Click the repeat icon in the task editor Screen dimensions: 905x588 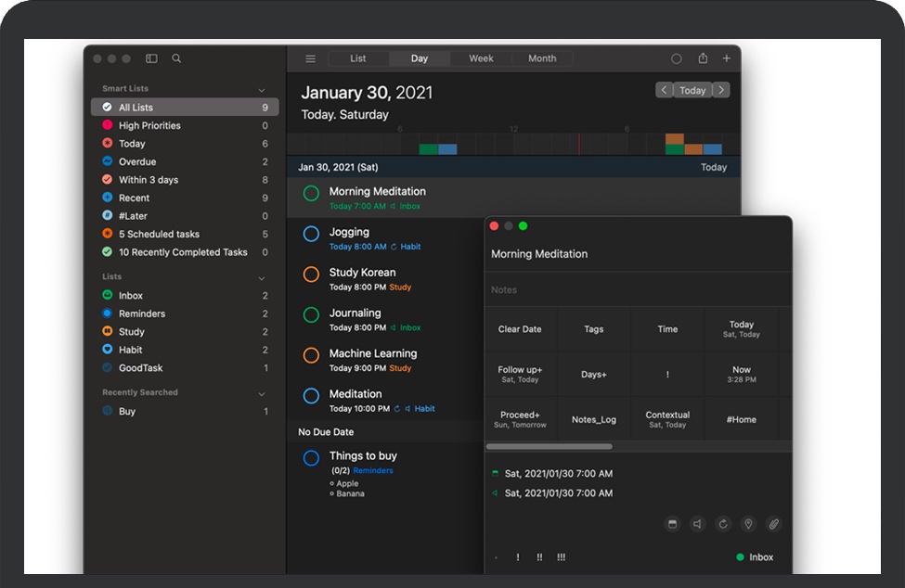click(723, 524)
